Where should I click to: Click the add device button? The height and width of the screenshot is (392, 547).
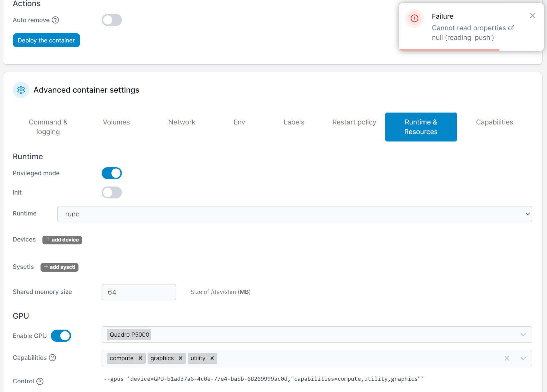(62, 240)
